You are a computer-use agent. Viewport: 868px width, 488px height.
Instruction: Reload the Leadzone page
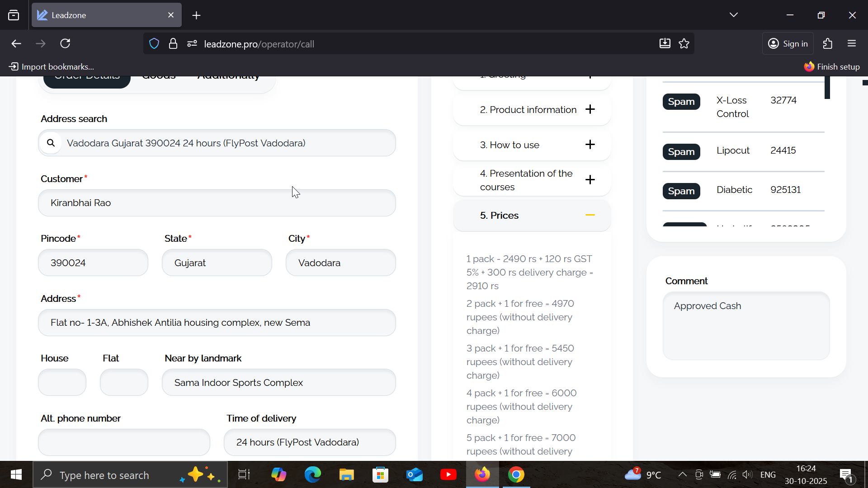pyautogui.click(x=65, y=44)
